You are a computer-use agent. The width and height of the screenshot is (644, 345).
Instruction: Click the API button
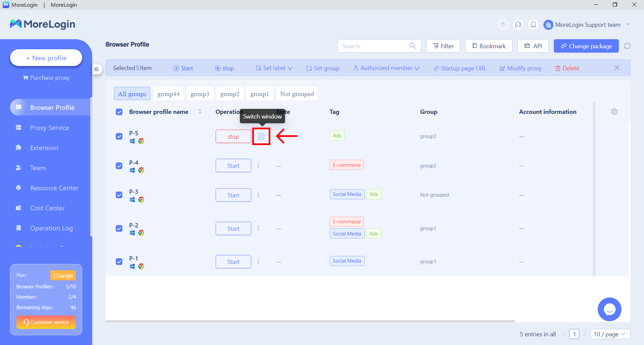(533, 46)
